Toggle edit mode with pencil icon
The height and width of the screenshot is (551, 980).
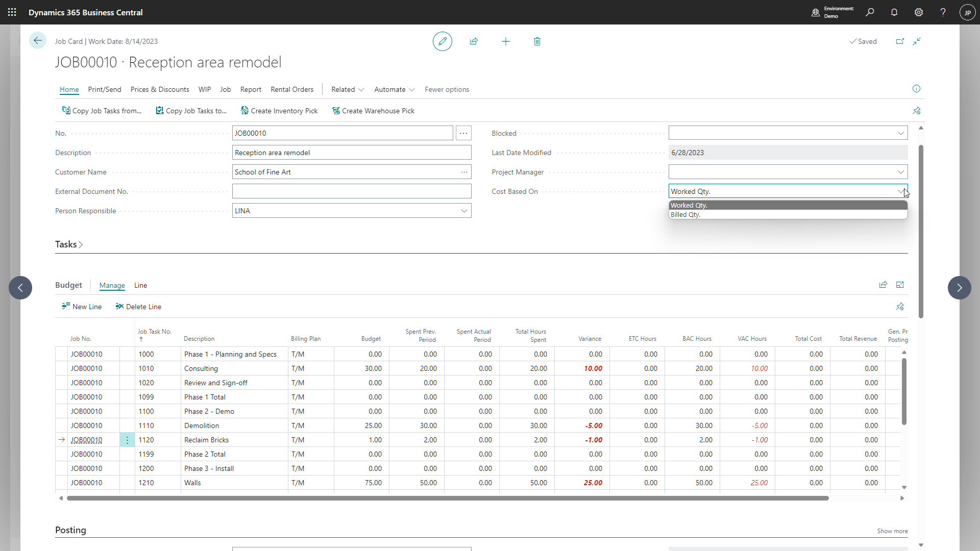click(x=443, y=41)
